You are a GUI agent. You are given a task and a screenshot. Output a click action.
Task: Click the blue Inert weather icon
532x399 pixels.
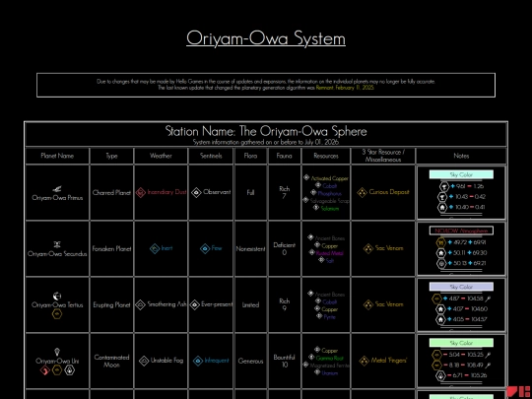point(155,248)
